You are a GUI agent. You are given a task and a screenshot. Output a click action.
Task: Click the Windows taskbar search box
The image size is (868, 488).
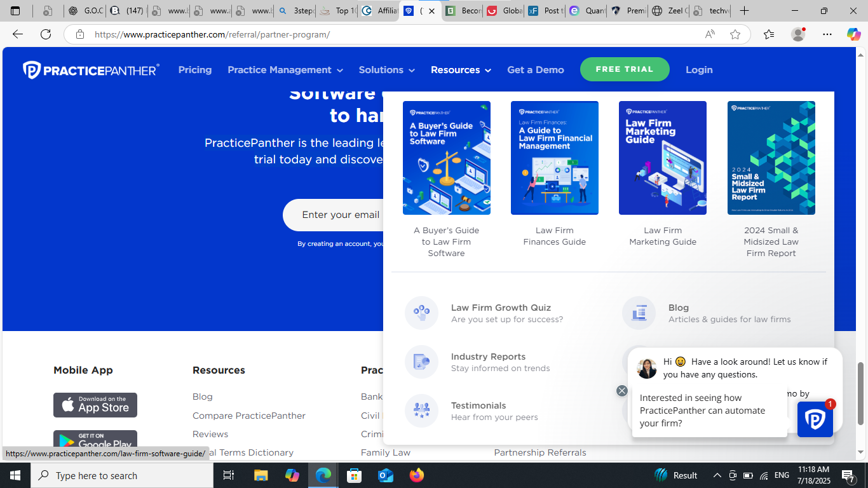tap(123, 475)
